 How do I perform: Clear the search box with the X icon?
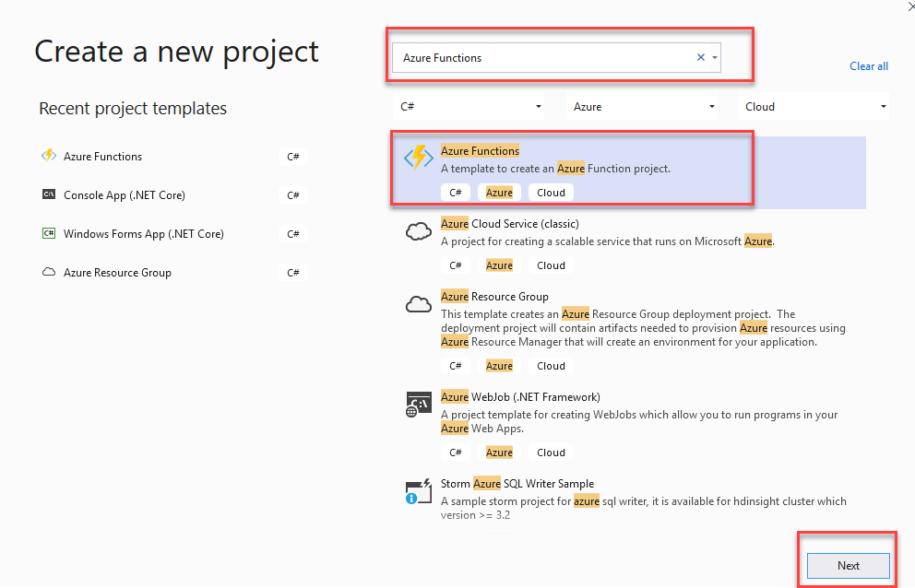701,57
